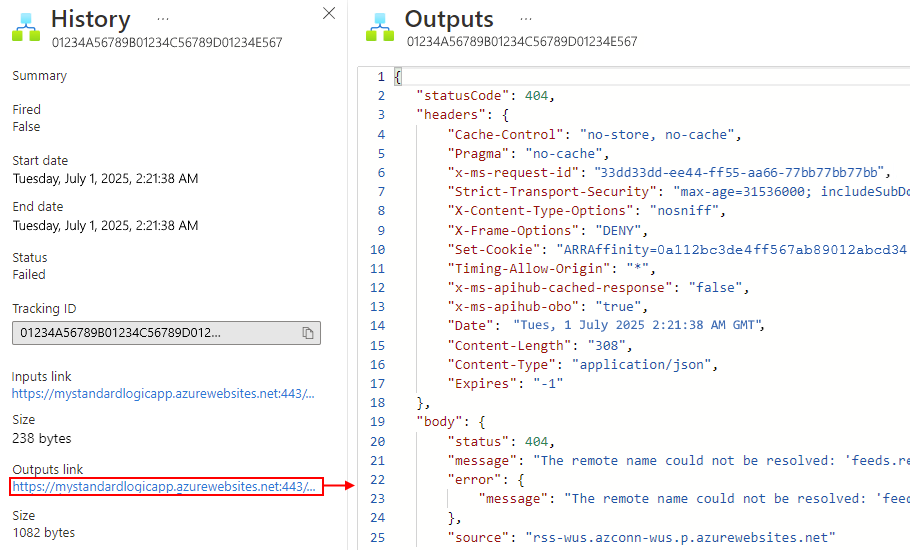
Task: Click the "Content-Length" 308 line
Action: 540,346
